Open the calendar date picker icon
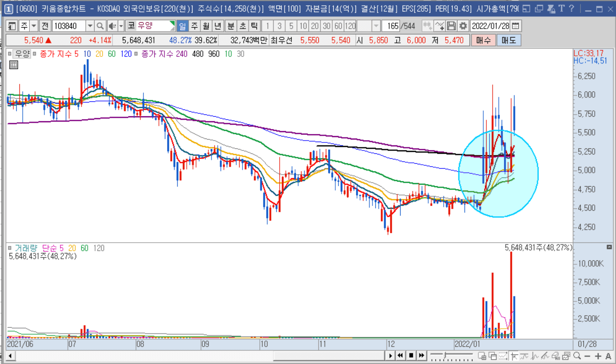Image resolution: width=616 pixels, height=364 pixels. (516, 26)
